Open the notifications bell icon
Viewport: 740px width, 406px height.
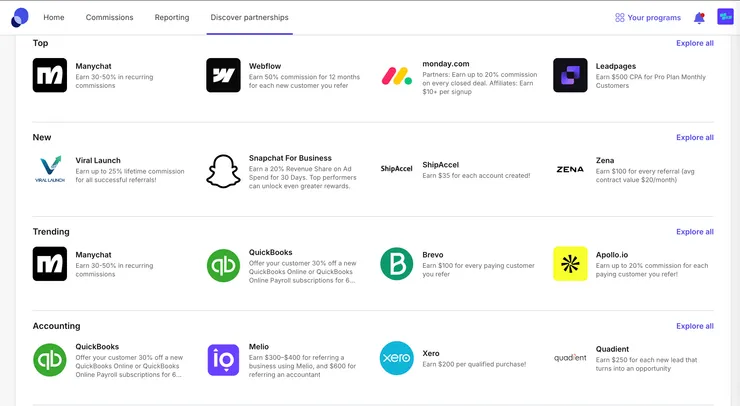click(699, 18)
